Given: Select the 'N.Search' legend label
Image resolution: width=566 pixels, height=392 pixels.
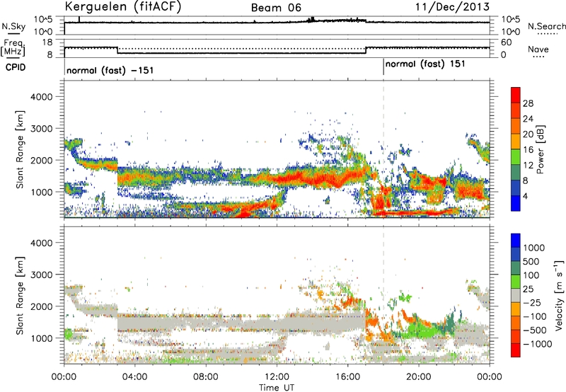Looking at the screenshot, I should (x=546, y=26).
